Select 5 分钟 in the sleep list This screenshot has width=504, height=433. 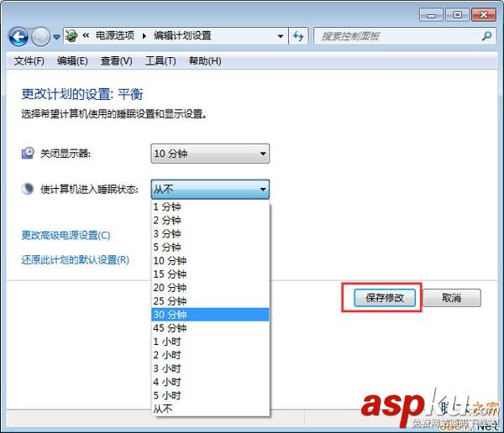point(210,248)
